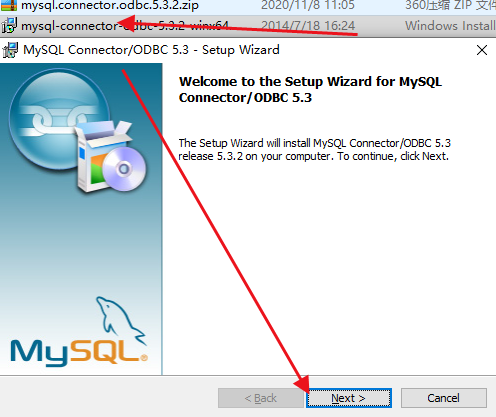This screenshot has width=496, height=417.
Task: Click the MySQL Connector/ODBC 5.3 title bar text
Action: pos(151,50)
